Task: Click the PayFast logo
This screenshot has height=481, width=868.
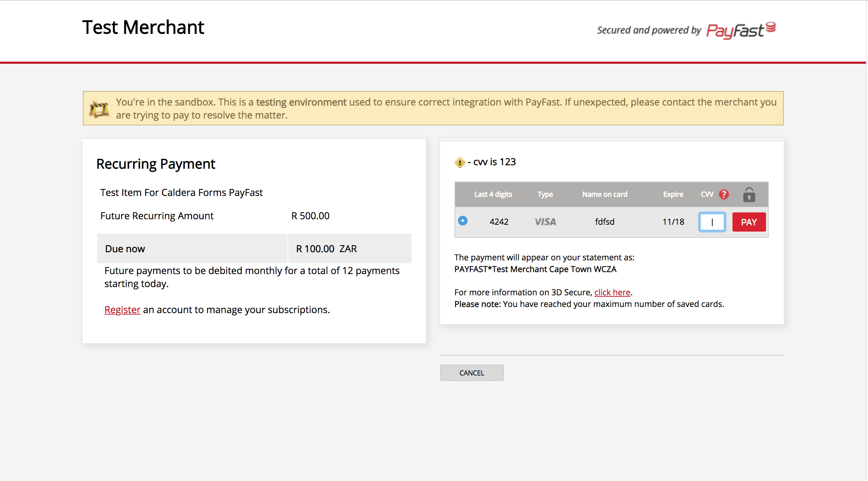Action: [x=741, y=30]
